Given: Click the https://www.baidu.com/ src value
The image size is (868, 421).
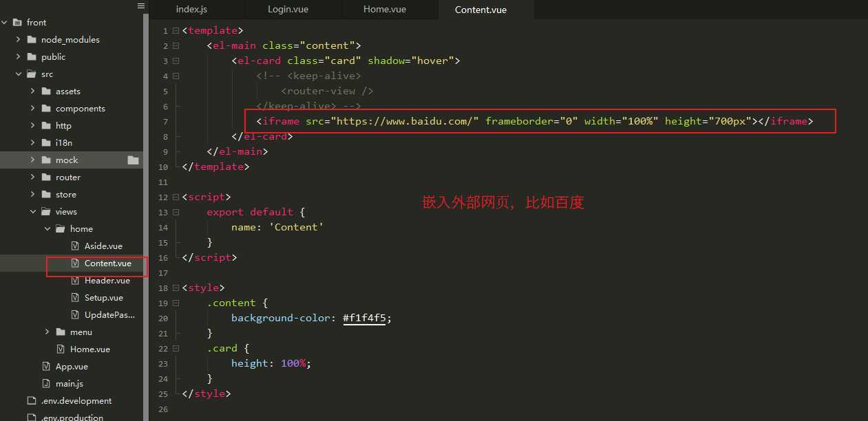Looking at the screenshot, I should (x=405, y=121).
